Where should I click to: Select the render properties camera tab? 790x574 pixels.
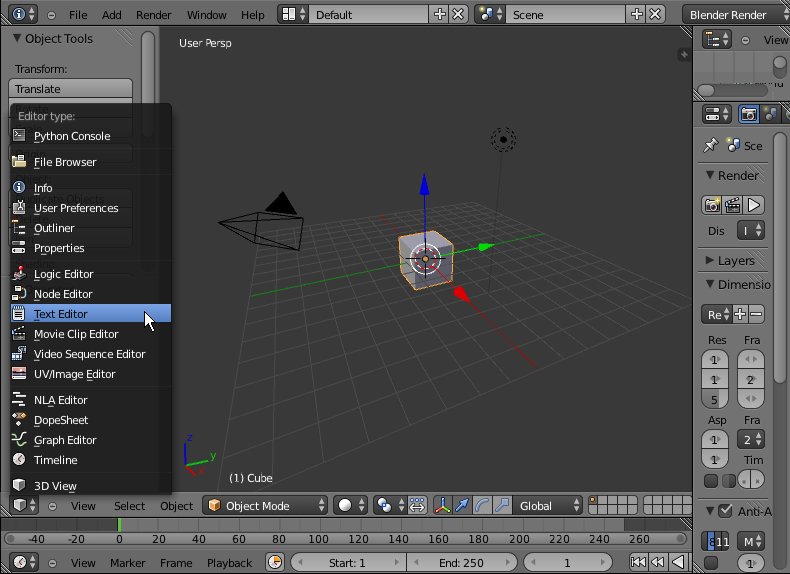click(x=749, y=114)
